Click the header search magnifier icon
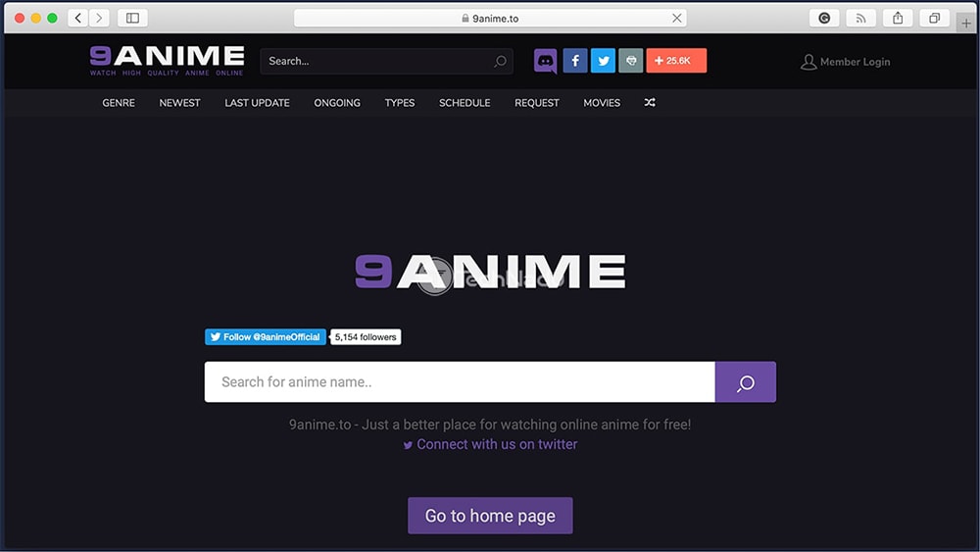Viewport: 980px width, 552px height. (500, 61)
